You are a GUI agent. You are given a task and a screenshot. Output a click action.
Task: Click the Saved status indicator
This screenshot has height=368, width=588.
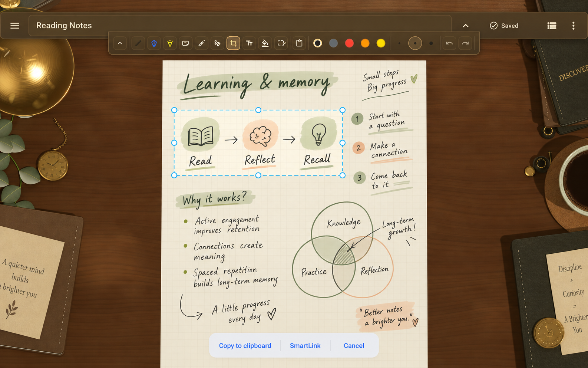point(504,26)
